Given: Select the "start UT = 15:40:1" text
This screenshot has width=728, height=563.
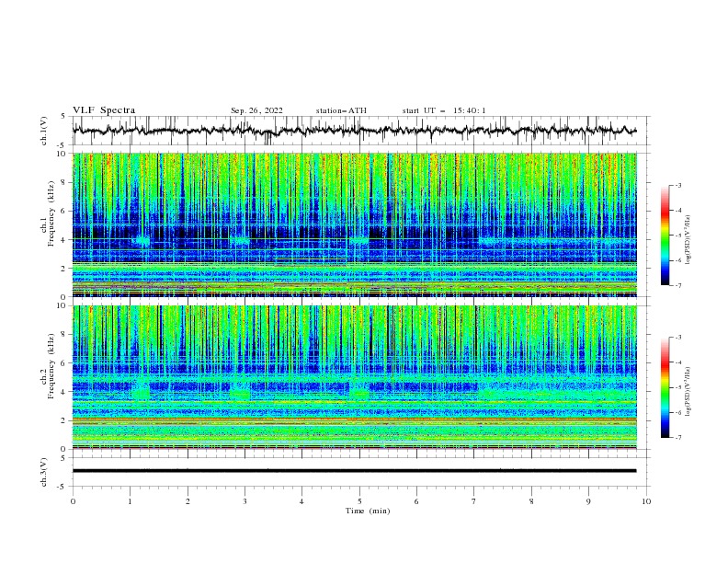Looking at the screenshot, I should click(444, 110).
